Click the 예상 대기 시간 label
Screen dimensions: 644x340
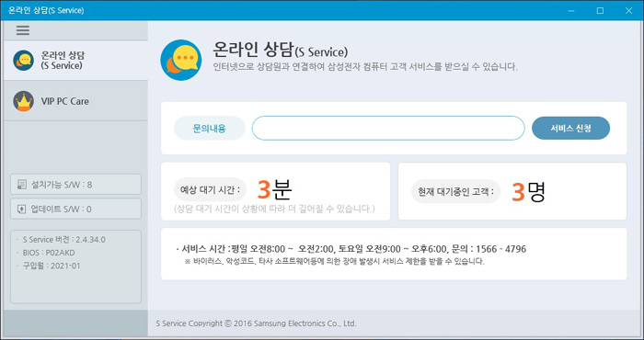click(210, 190)
